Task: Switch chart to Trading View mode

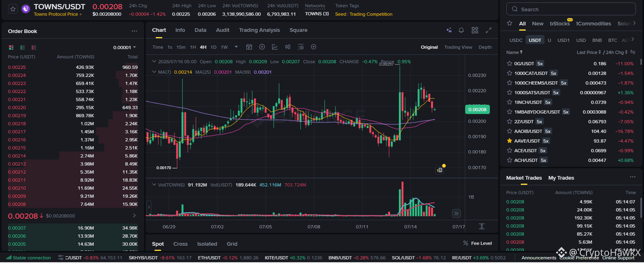Action: coord(458,47)
